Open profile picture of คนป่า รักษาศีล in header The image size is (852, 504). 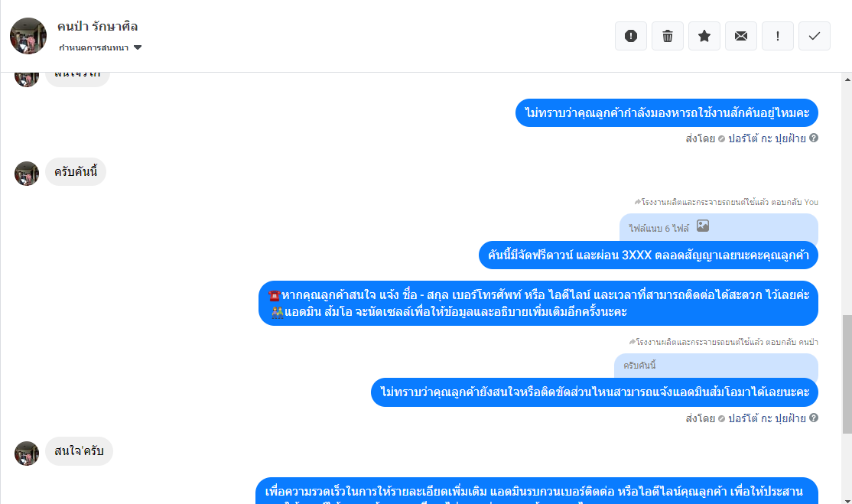tap(28, 36)
